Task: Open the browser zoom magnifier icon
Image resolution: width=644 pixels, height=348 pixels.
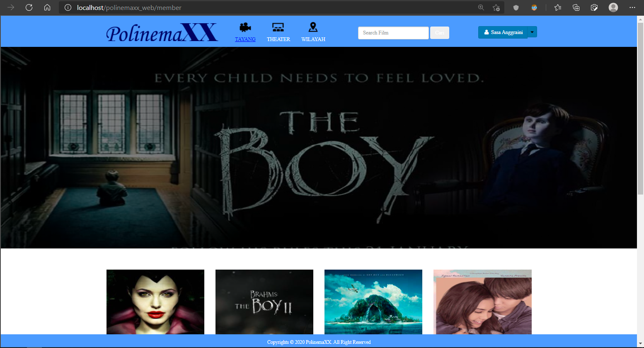Action: (x=481, y=7)
